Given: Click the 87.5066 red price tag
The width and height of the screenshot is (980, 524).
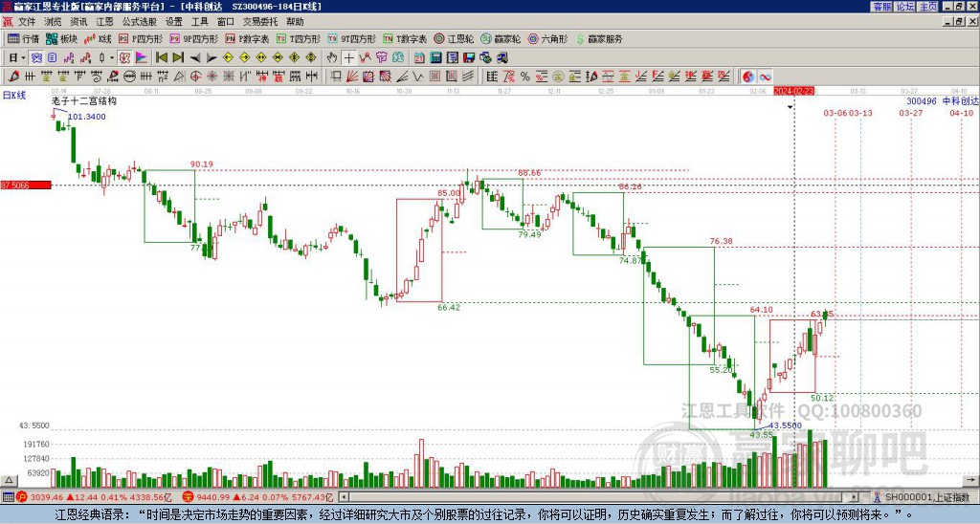Looking at the screenshot, I should [x=25, y=186].
